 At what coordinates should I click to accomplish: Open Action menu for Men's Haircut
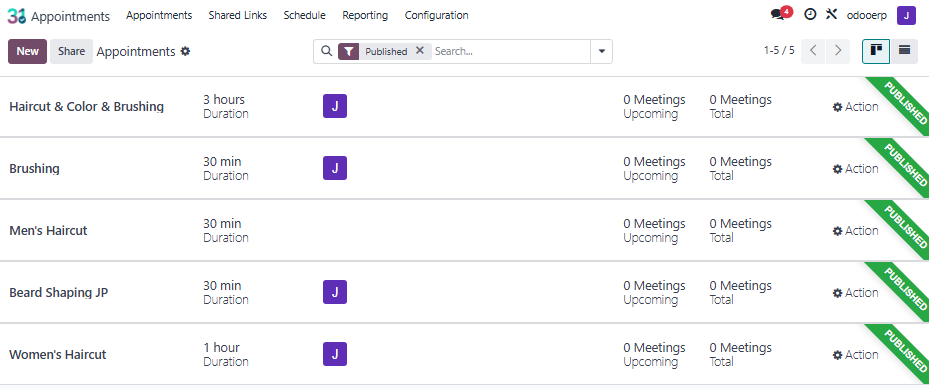tap(855, 231)
